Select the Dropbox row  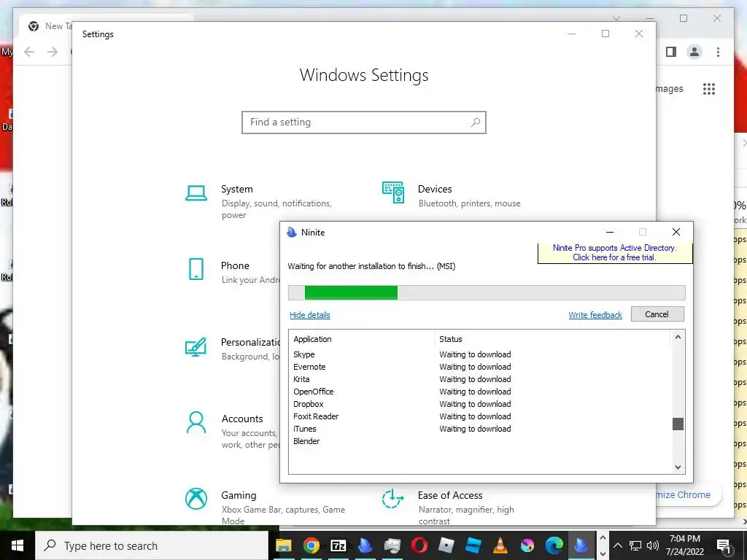point(480,404)
